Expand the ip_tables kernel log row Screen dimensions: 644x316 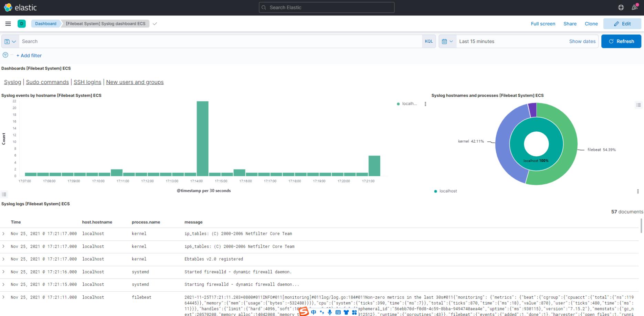tap(3, 234)
